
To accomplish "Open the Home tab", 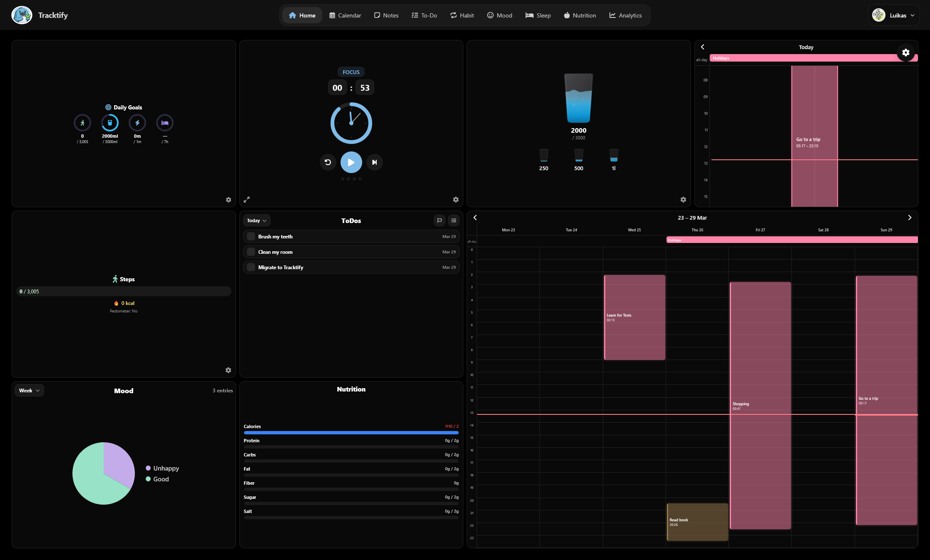I will (302, 15).
